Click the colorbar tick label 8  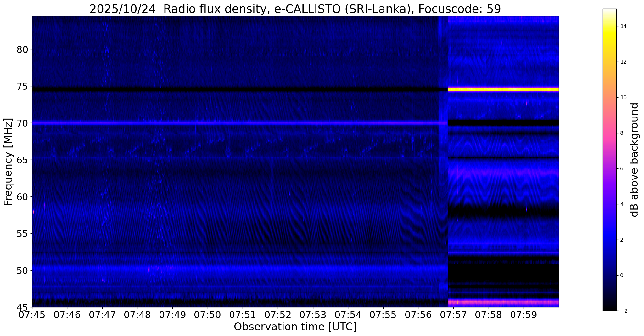pos(621,133)
